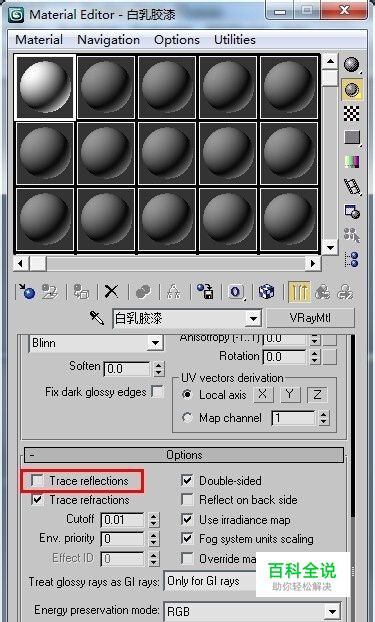Click the Rotation value input field
This screenshot has width=375, height=622.
(284, 357)
